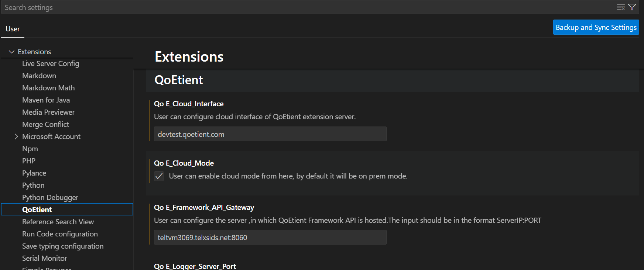Select the User settings tab

click(x=13, y=29)
